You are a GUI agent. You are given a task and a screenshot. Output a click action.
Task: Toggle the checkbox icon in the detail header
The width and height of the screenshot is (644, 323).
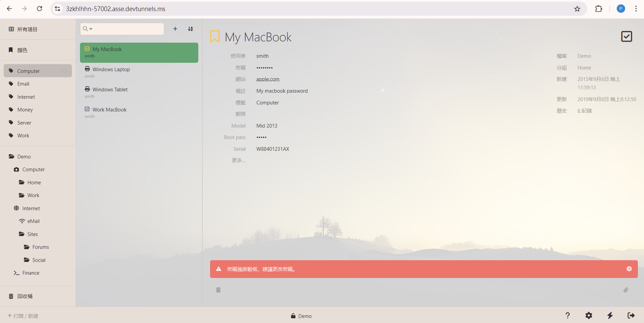click(626, 36)
